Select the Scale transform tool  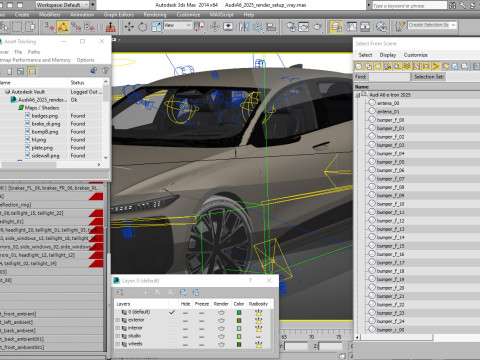tap(156, 27)
